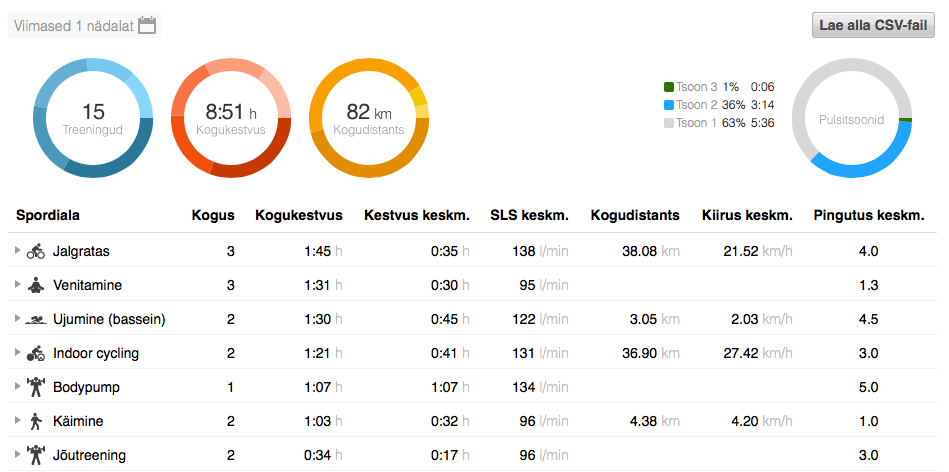
Task: Expand the Venitamine row details
Action: click(x=17, y=285)
